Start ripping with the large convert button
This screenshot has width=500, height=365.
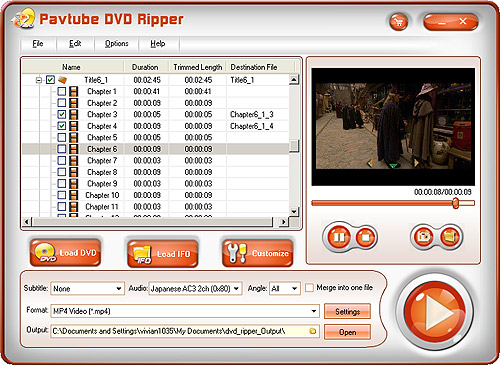[435, 312]
